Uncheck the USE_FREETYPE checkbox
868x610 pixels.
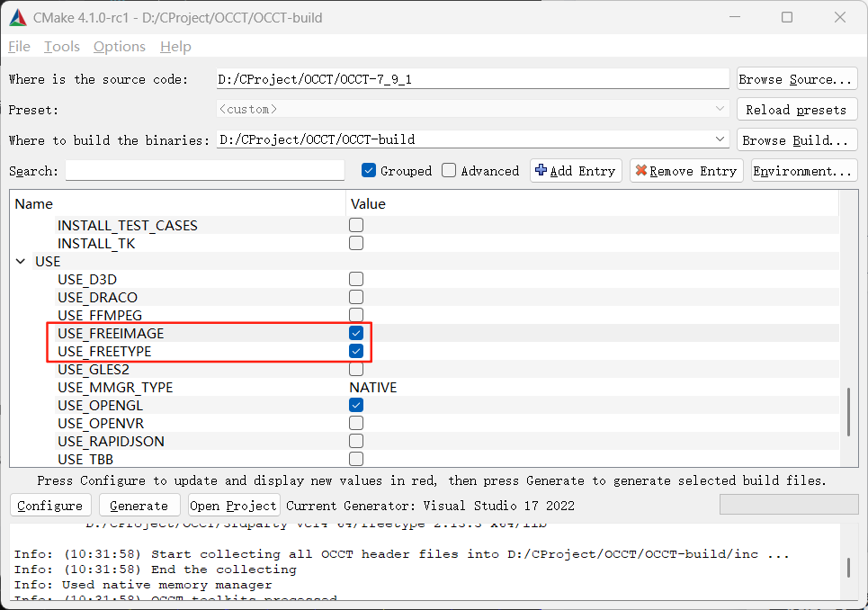click(356, 351)
